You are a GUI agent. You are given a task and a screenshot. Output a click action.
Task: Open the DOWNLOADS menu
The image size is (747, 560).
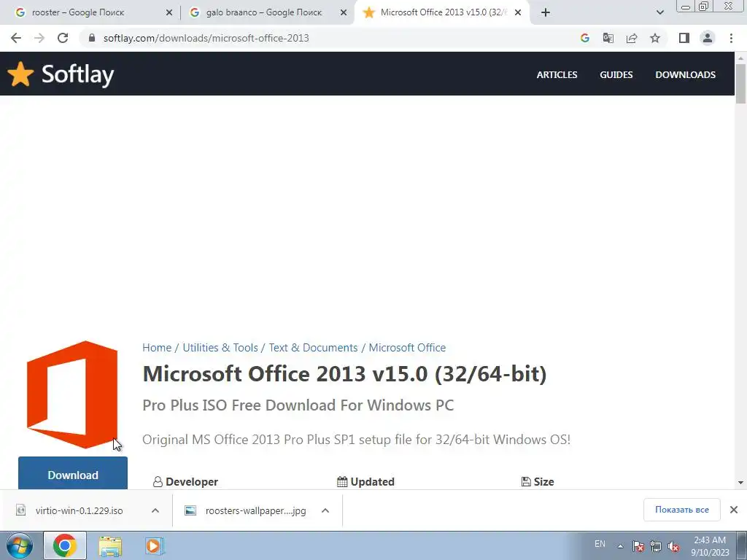point(685,75)
